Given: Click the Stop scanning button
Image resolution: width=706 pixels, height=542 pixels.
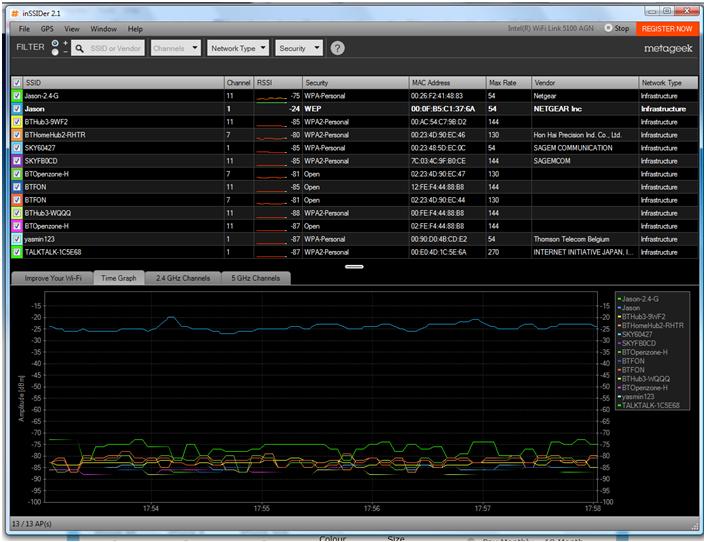Looking at the screenshot, I should pyautogui.click(x=617, y=29).
